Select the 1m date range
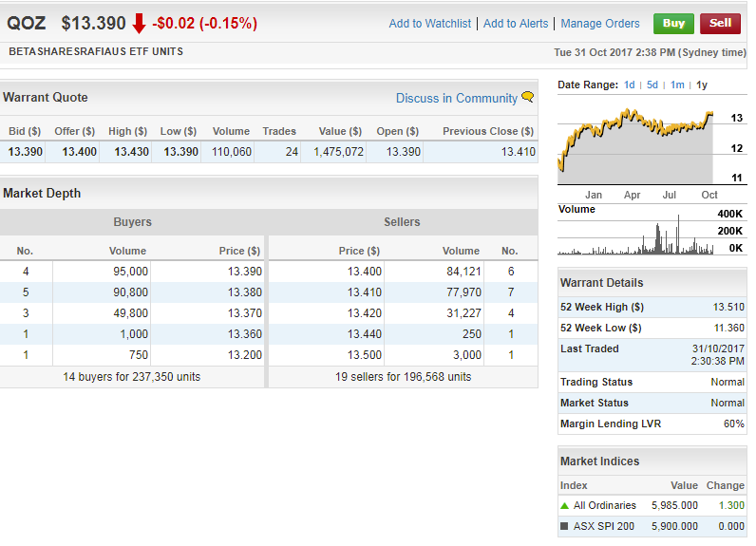 pos(677,85)
